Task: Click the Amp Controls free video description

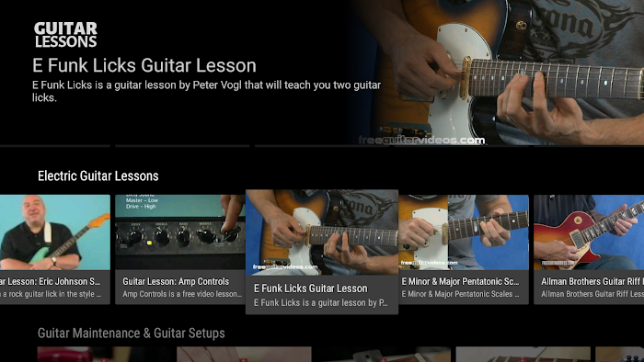Action: [182, 294]
